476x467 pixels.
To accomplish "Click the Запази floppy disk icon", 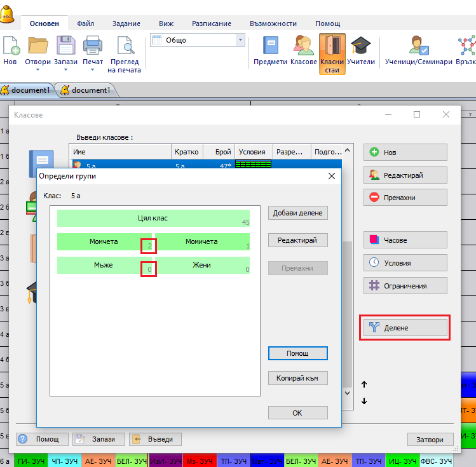I will point(65,46).
